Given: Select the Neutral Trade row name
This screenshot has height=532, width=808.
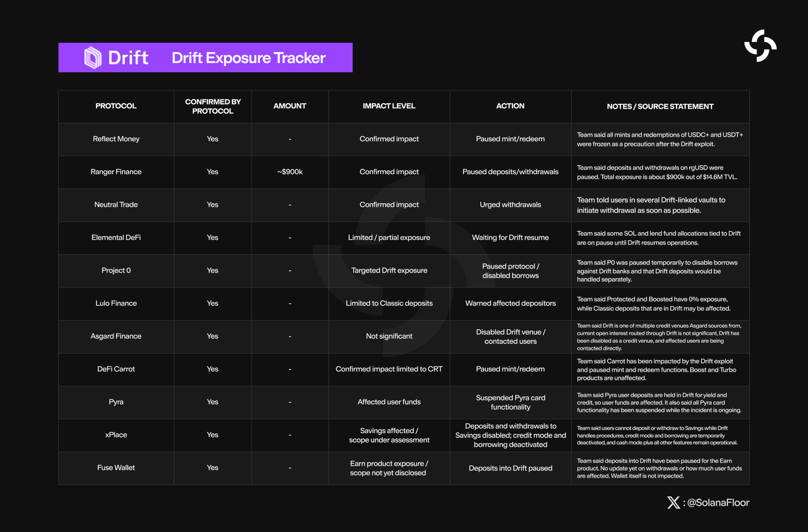Looking at the screenshot, I should (x=116, y=205).
